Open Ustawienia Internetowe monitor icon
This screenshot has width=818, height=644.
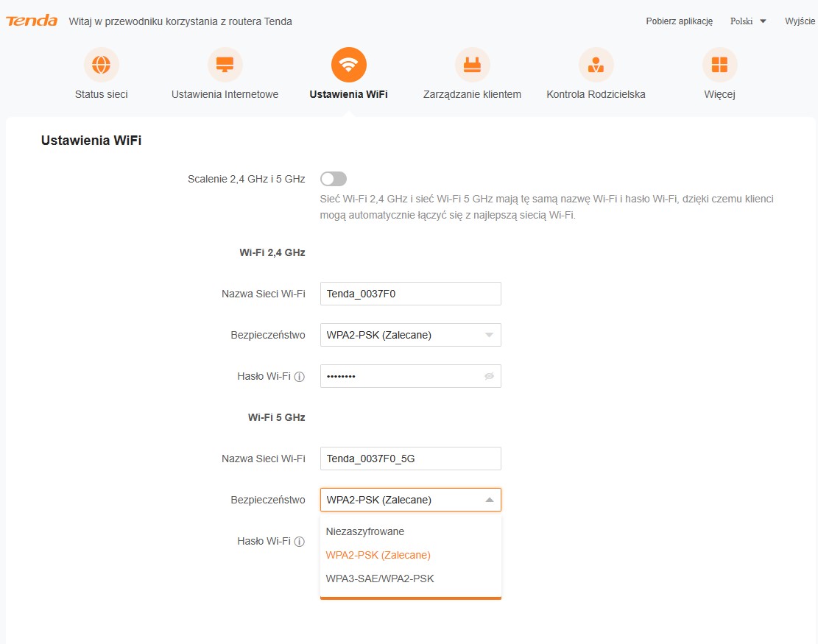point(225,65)
